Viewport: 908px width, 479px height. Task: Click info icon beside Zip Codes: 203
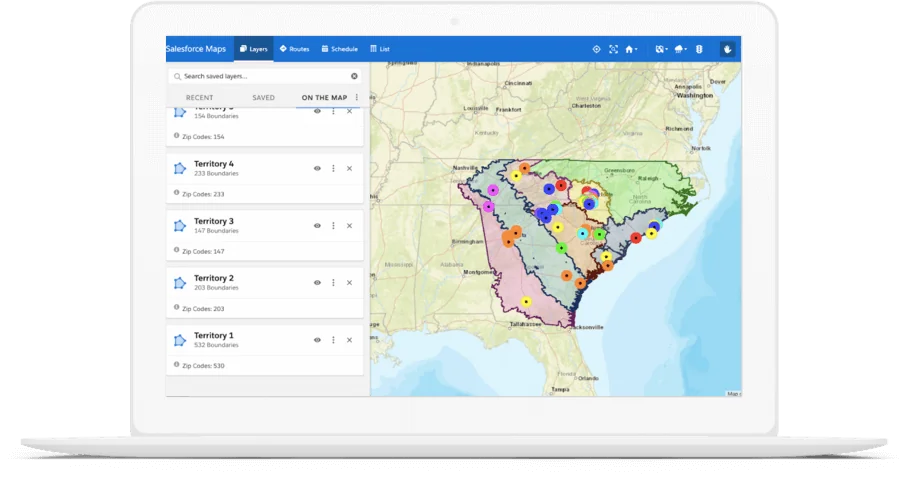click(x=177, y=307)
